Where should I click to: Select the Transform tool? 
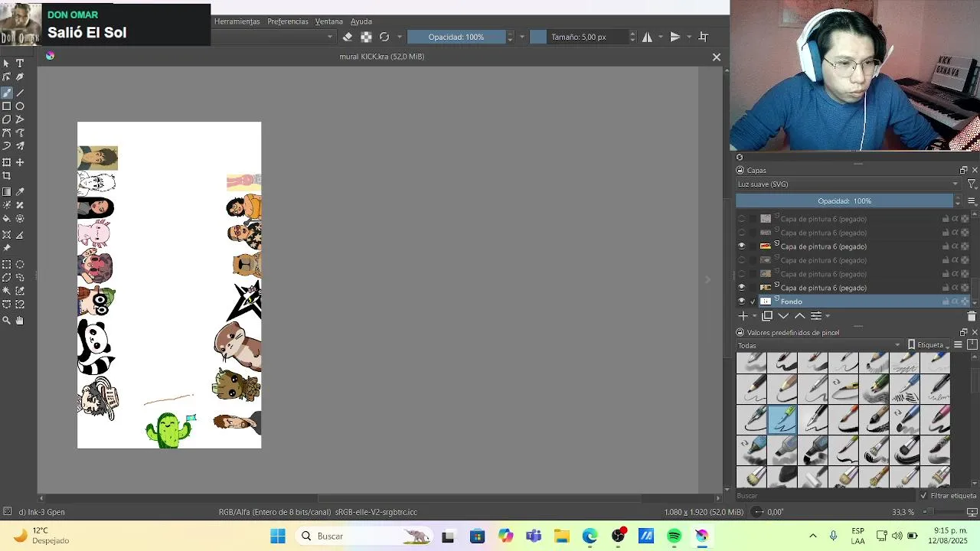click(x=7, y=162)
